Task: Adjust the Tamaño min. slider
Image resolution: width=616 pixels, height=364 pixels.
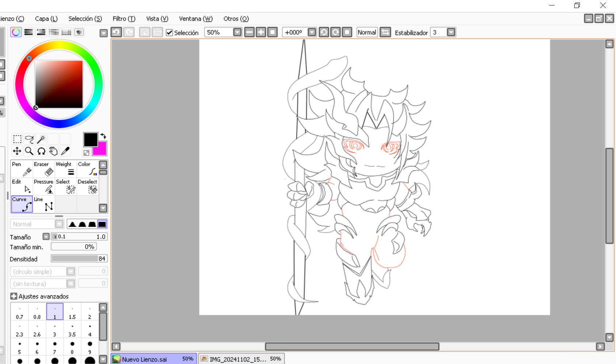Action: [x=74, y=247]
